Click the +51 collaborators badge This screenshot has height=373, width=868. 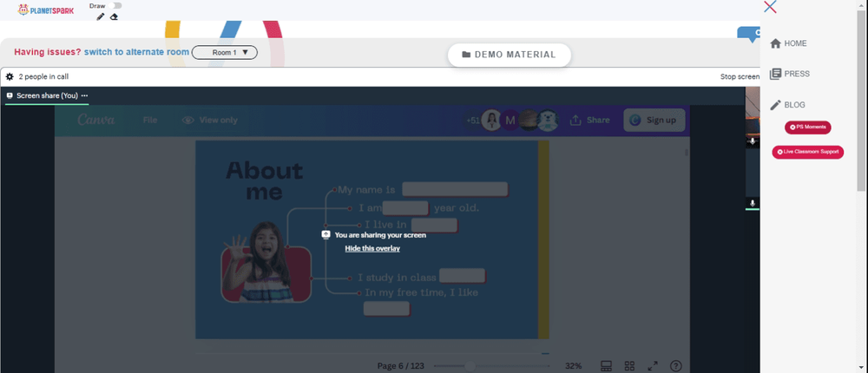pos(473,120)
